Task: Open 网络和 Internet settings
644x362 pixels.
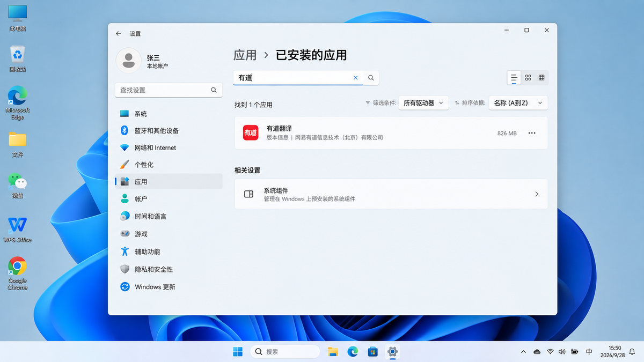Action: click(169, 147)
